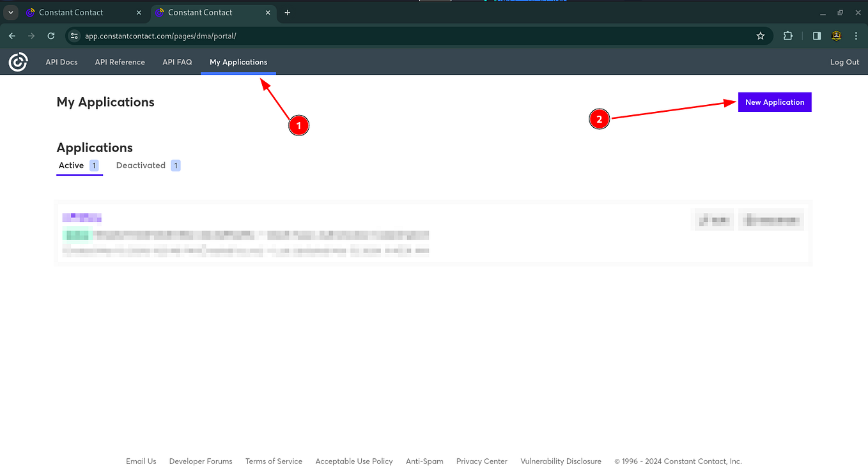Click the browser back arrow
This screenshot has height=471, width=868.
(x=12, y=36)
